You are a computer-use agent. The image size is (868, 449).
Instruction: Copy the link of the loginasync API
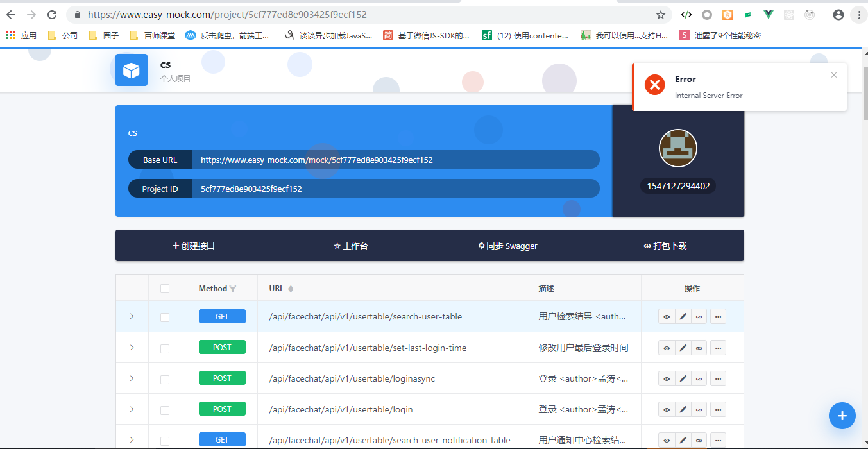point(699,378)
